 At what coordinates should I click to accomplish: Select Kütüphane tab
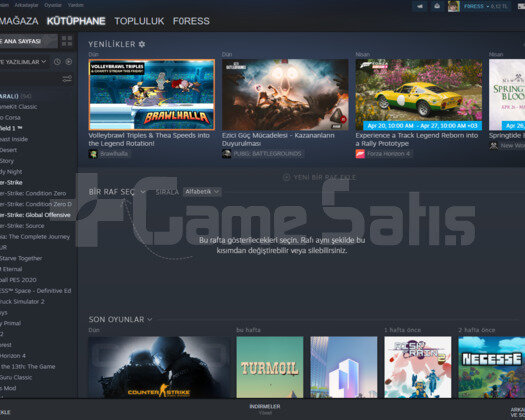[76, 21]
